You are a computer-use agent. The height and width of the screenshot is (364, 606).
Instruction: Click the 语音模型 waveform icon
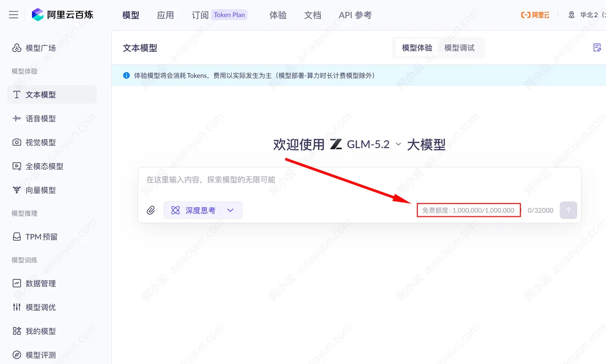coord(16,118)
